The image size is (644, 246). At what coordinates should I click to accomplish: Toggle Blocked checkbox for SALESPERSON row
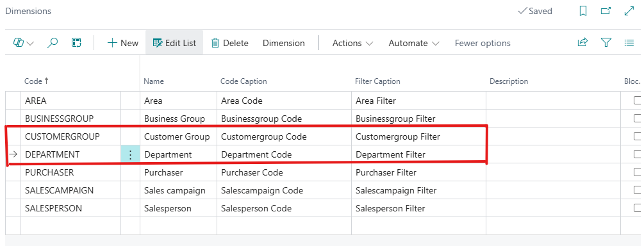click(637, 208)
